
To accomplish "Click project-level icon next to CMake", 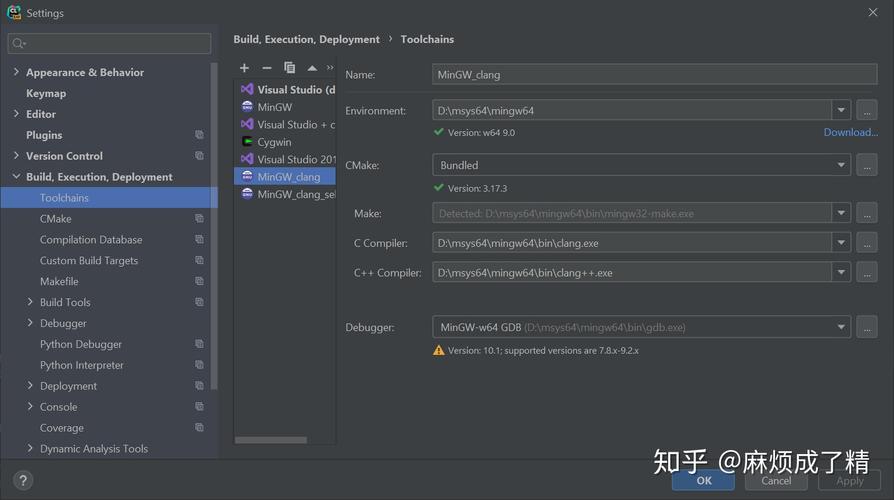I will (199, 218).
